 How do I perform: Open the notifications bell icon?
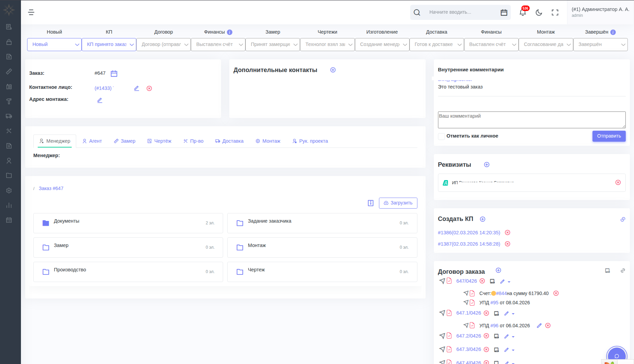click(x=522, y=12)
